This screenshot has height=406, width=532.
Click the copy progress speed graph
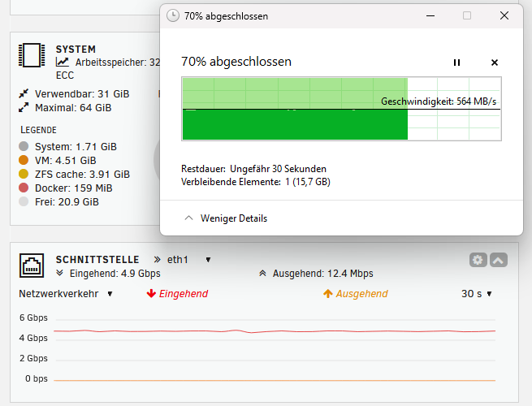click(341, 109)
